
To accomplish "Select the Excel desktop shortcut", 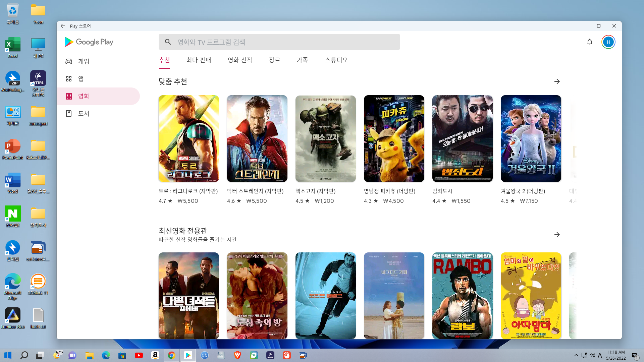I will click(x=13, y=48).
